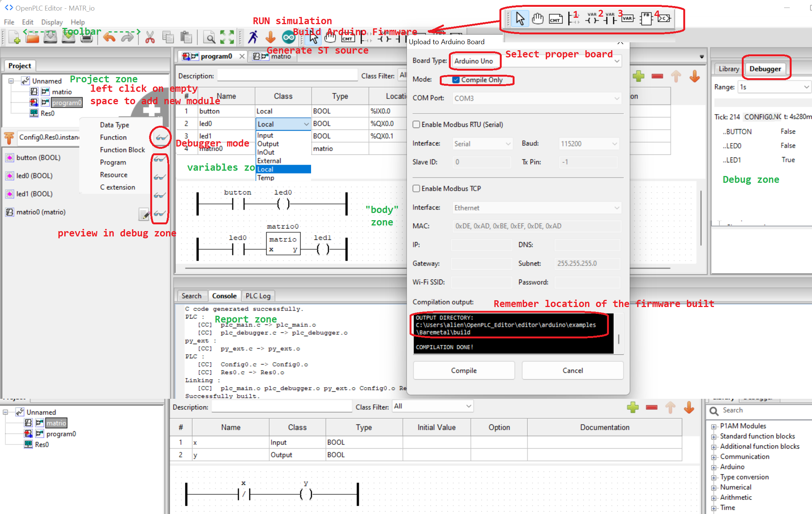Image resolution: width=812 pixels, height=514 pixels.
Task: Click the Print icon in the toolbar
Action: point(86,37)
